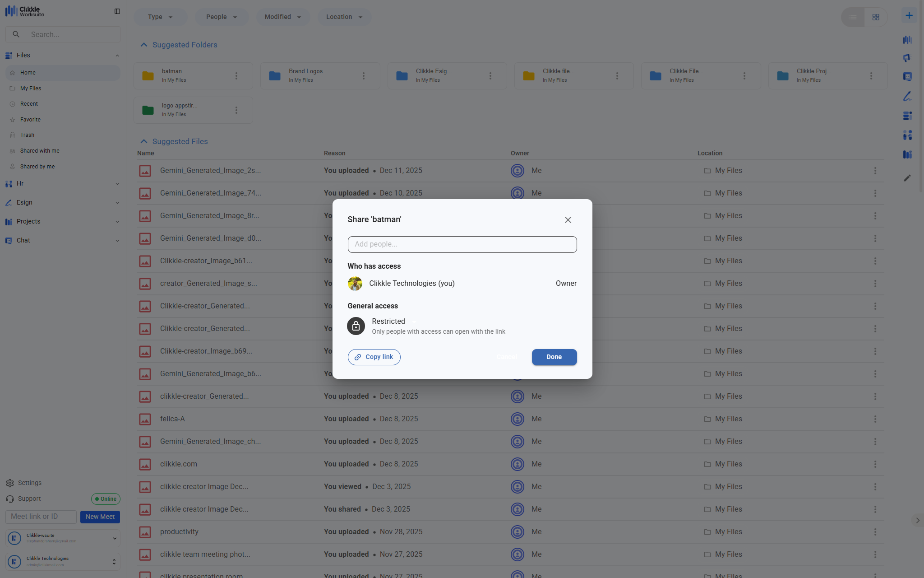Open the Modified filter dropdown
Image resolution: width=924 pixels, height=578 pixels.
coord(282,17)
